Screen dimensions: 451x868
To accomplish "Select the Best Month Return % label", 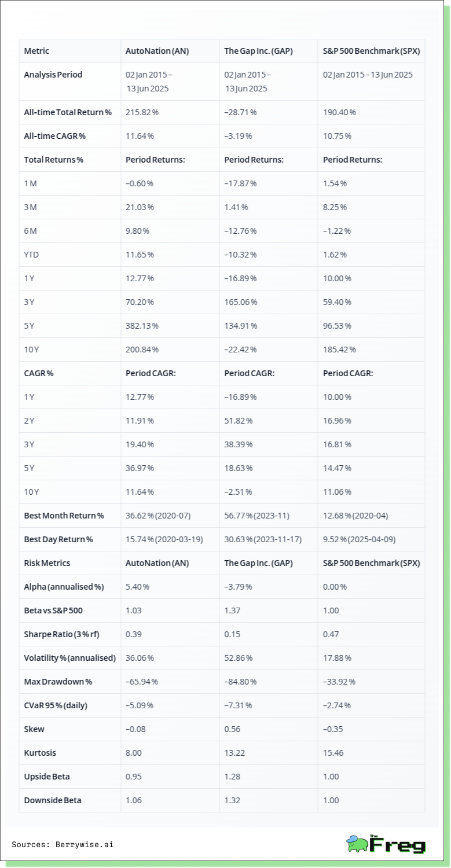I will click(64, 516).
